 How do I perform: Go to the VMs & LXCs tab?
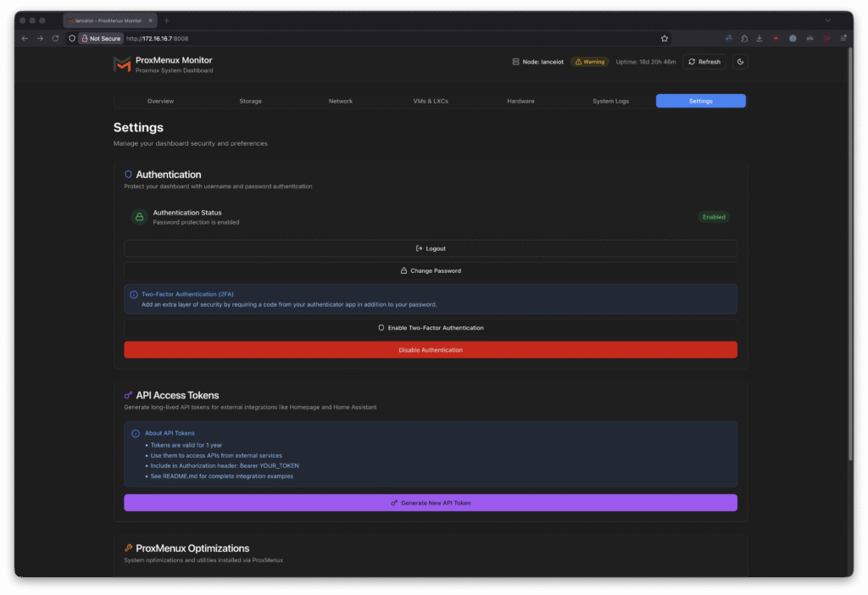pos(431,101)
